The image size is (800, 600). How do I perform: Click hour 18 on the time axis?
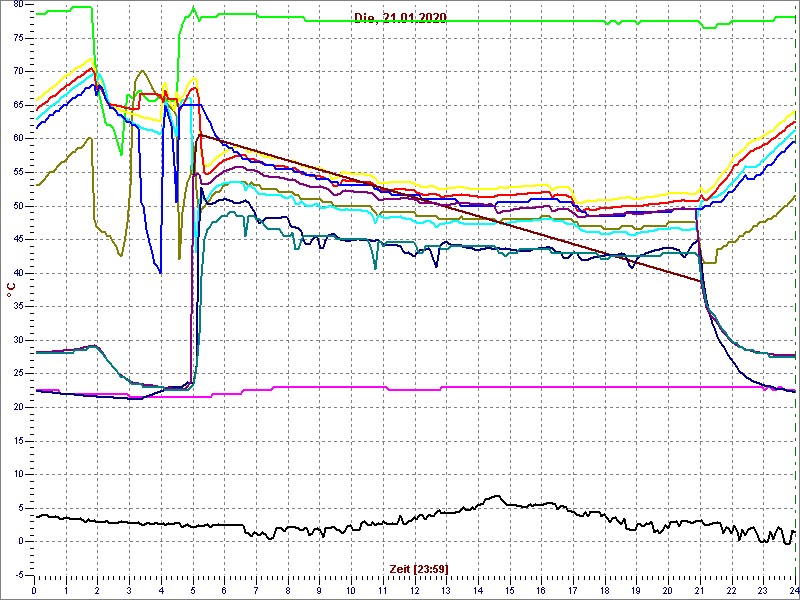click(604, 589)
